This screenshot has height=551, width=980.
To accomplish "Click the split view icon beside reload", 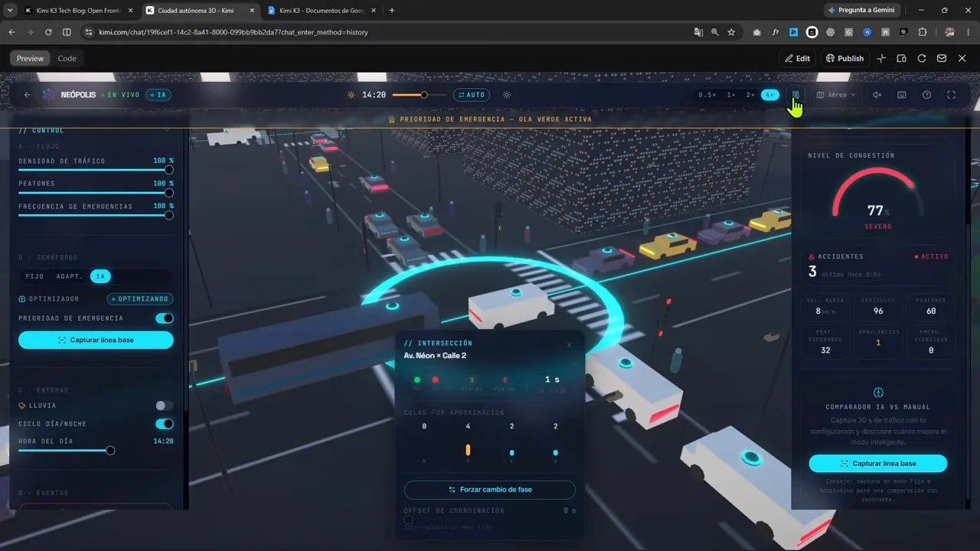I will pos(67,32).
